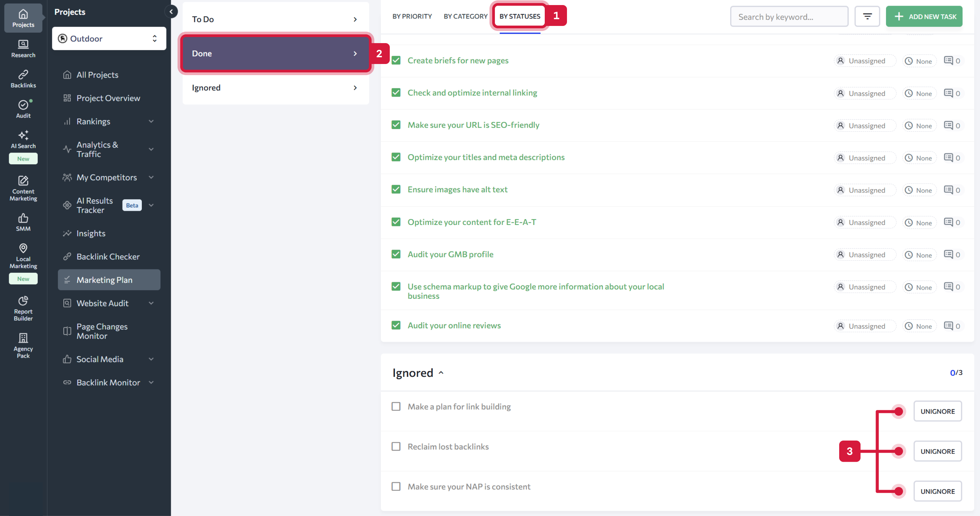
Task: Click the keyword search field
Action: pyautogui.click(x=789, y=17)
